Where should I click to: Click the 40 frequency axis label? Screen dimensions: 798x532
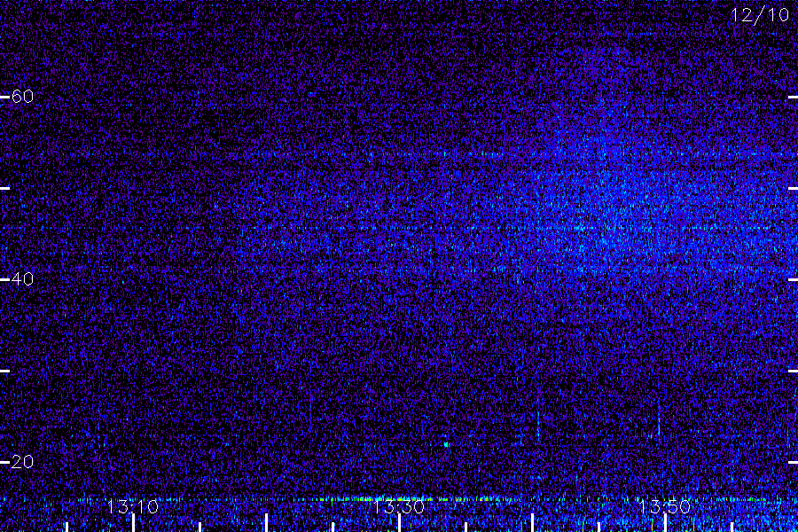click(x=22, y=279)
